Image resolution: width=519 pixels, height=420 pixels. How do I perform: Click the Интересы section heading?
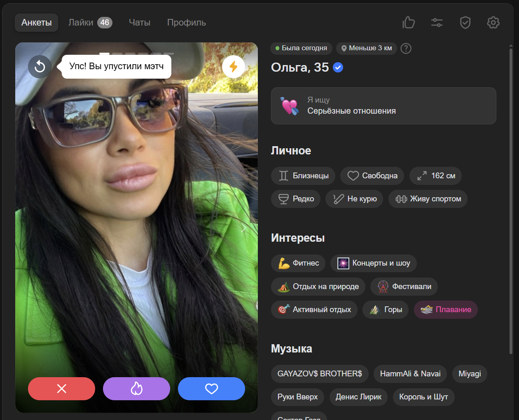298,238
